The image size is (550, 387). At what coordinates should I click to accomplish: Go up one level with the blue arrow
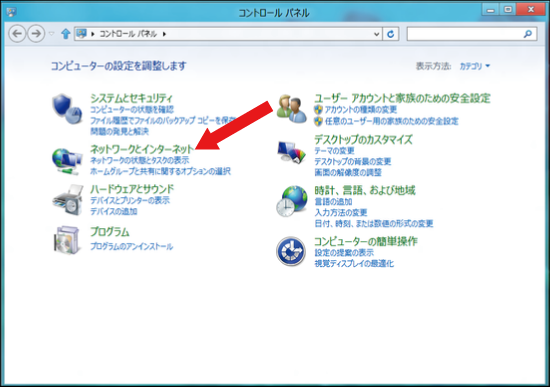pos(66,34)
